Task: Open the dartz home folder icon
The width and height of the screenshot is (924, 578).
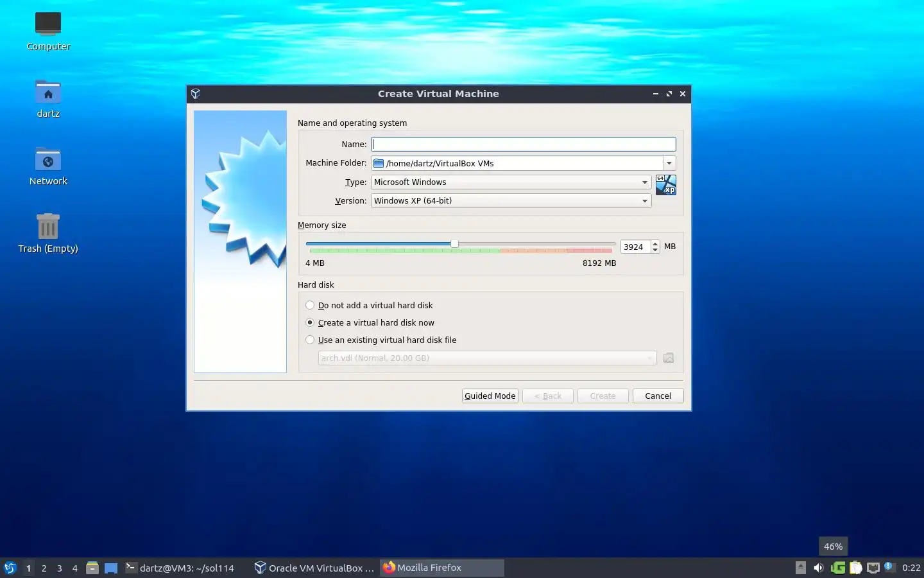Action: tap(48, 99)
